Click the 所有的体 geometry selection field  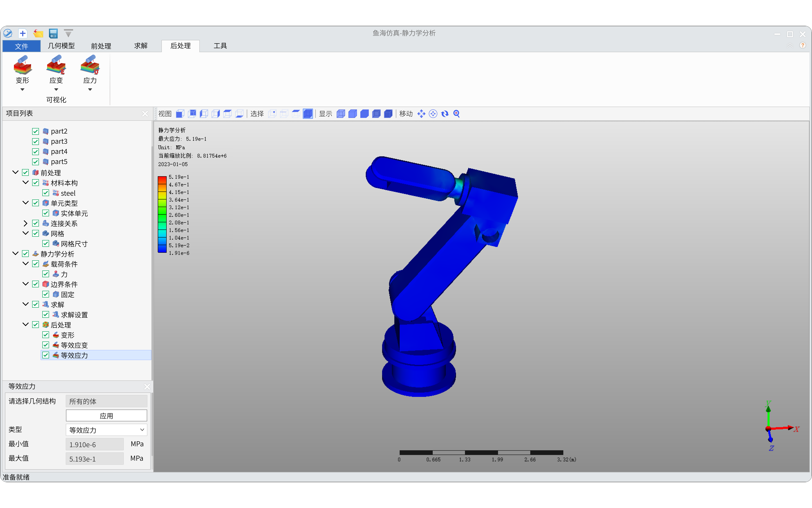107,401
